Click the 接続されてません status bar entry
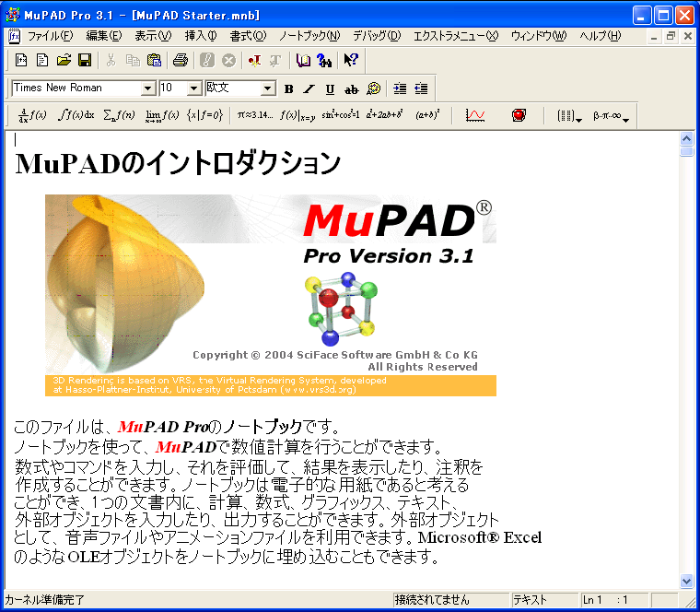This screenshot has width=700, height=612. point(451,599)
